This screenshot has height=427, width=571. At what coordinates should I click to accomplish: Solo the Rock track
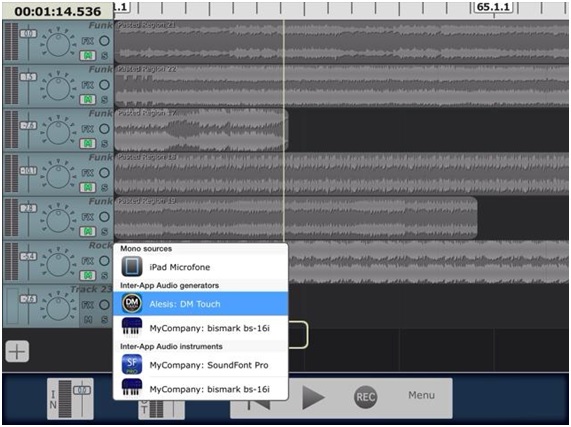[105, 276]
